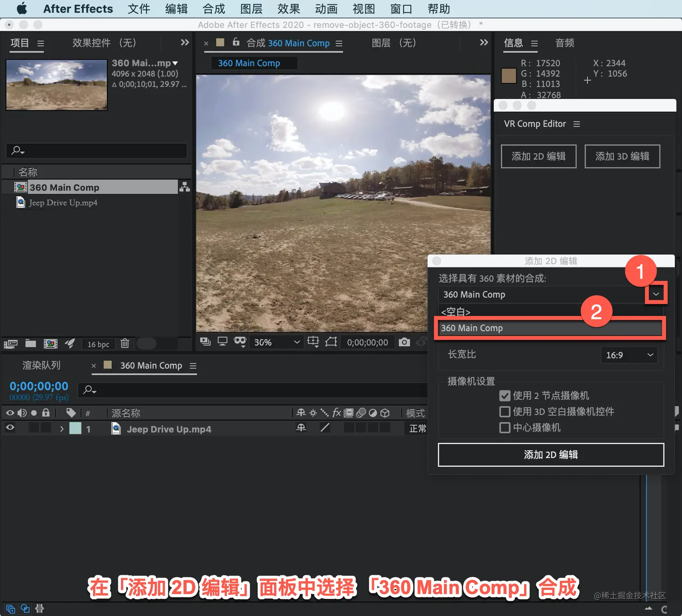Open the 360 Mai...mp thumbnail dropdown arrow
Image resolution: width=682 pixels, height=616 pixels.
(175, 63)
